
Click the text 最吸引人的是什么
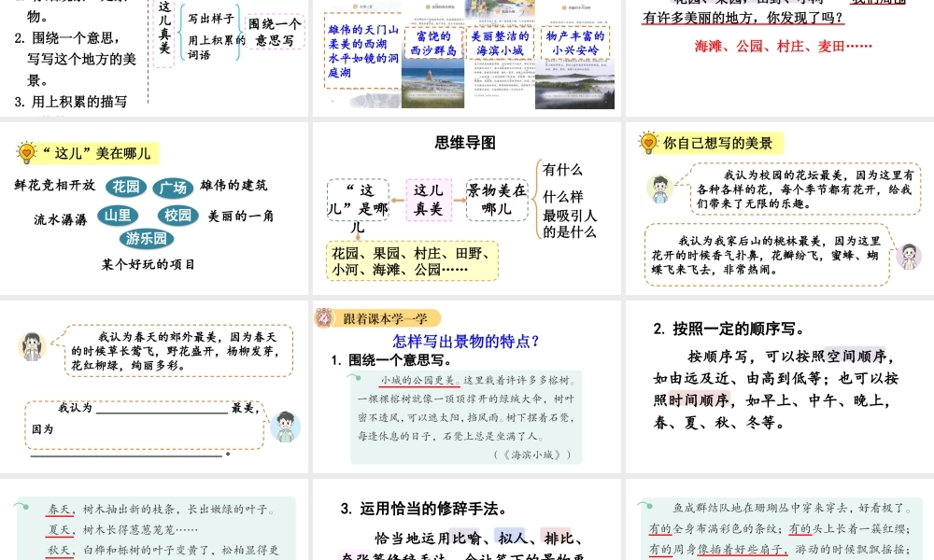coord(570,223)
